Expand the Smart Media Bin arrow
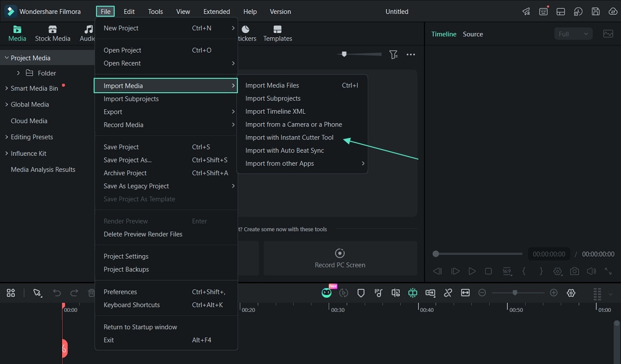This screenshot has height=364, width=621. pos(7,88)
